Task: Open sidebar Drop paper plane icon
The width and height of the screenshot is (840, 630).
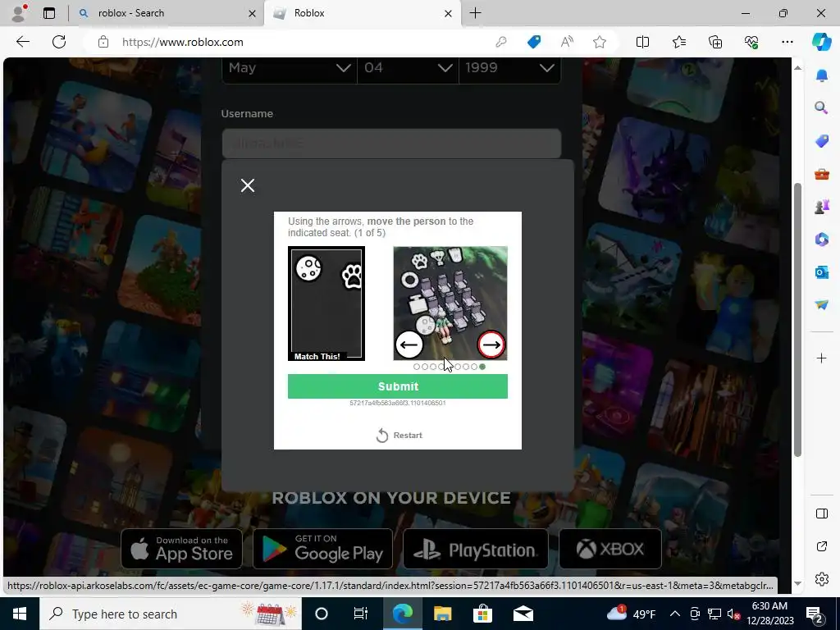Action: (821, 305)
